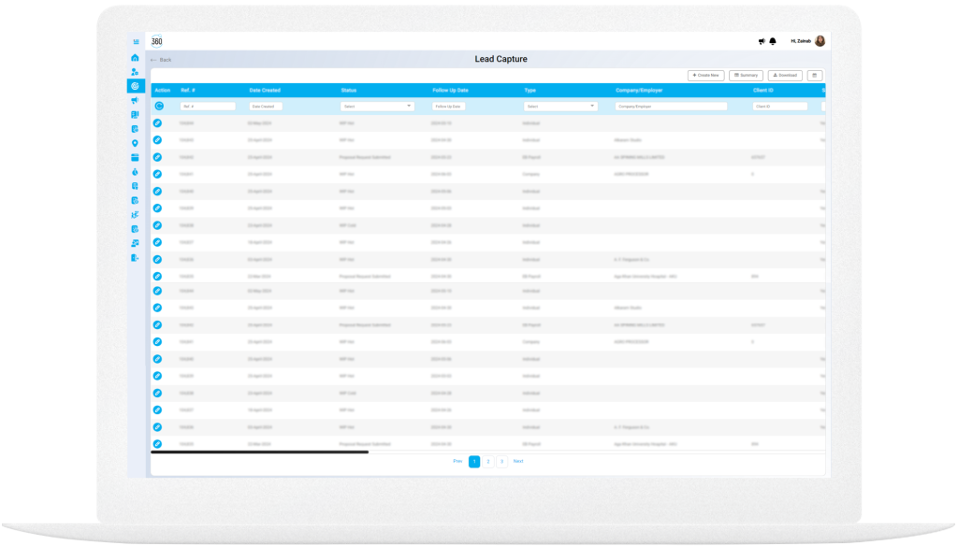Expand the Status filter Select dropdown

pyautogui.click(x=377, y=107)
